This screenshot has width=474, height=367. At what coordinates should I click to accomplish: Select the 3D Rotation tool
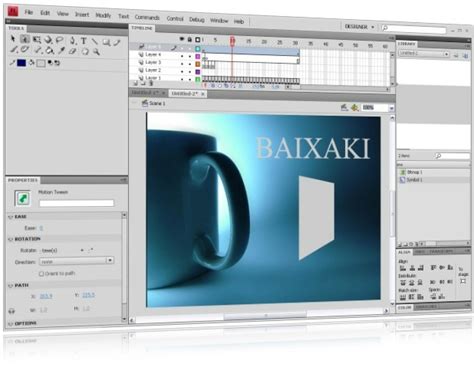click(x=48, y=40)
